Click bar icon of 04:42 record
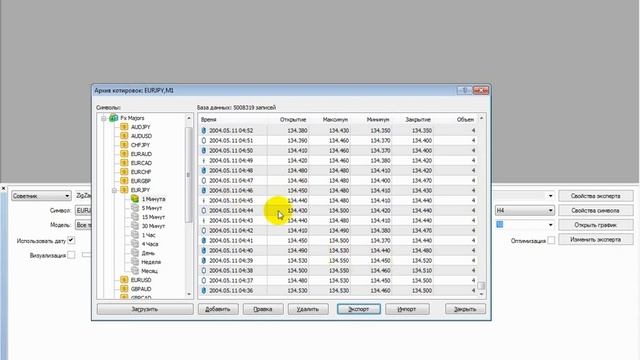Screen dimensions: 640x360 (204, 231)
